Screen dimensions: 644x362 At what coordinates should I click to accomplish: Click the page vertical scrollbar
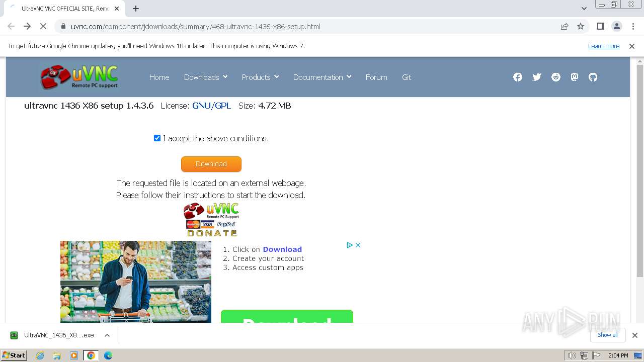click(640, 171)
